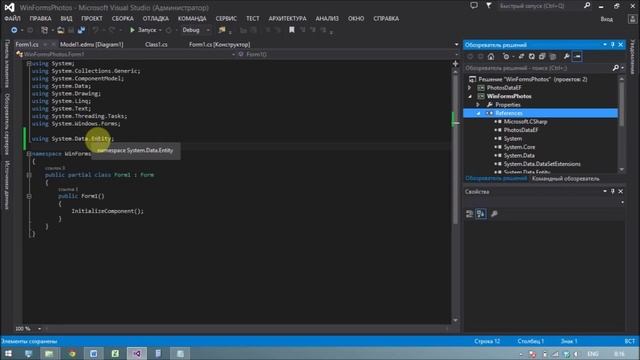Select the System.Core reference

pos(519,147)
